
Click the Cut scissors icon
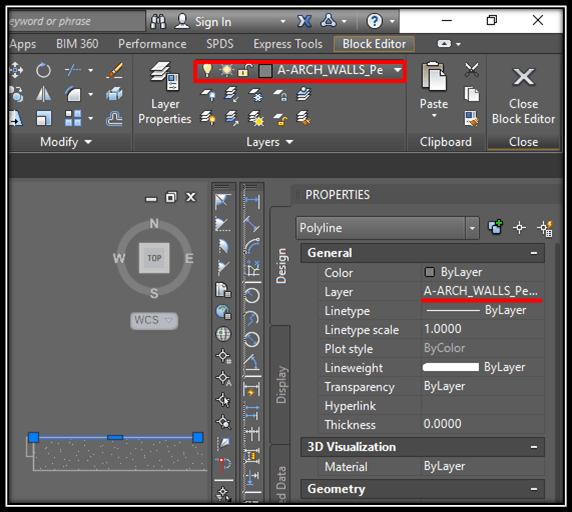(x=471, y=70)
